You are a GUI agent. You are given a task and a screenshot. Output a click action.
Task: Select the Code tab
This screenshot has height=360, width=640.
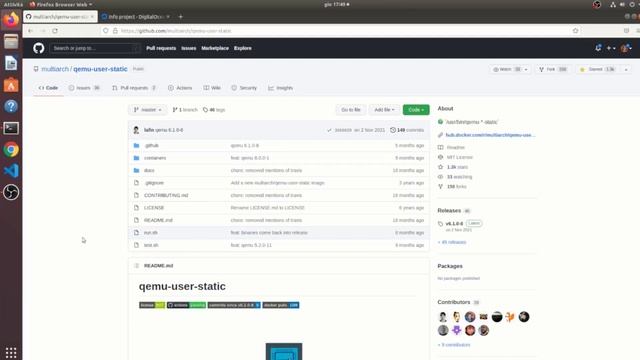pyautogui.click(x=48, y=88)
